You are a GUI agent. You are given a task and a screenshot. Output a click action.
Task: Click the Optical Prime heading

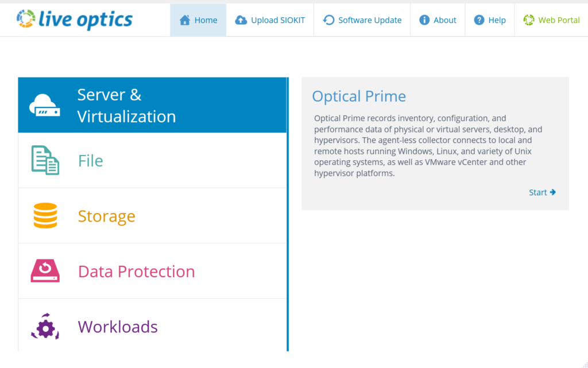(x=359, y=96)
